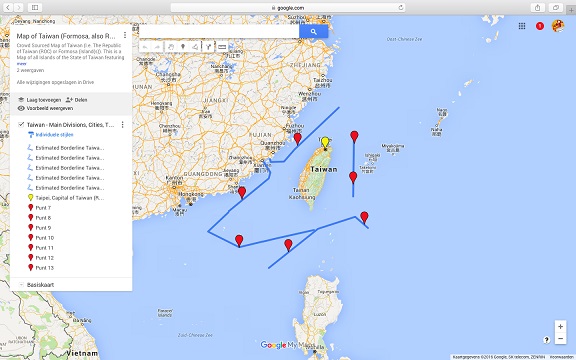The image size is (576, 360).
Task: Select the add directions tool
Action: click(x=208, y=47)
